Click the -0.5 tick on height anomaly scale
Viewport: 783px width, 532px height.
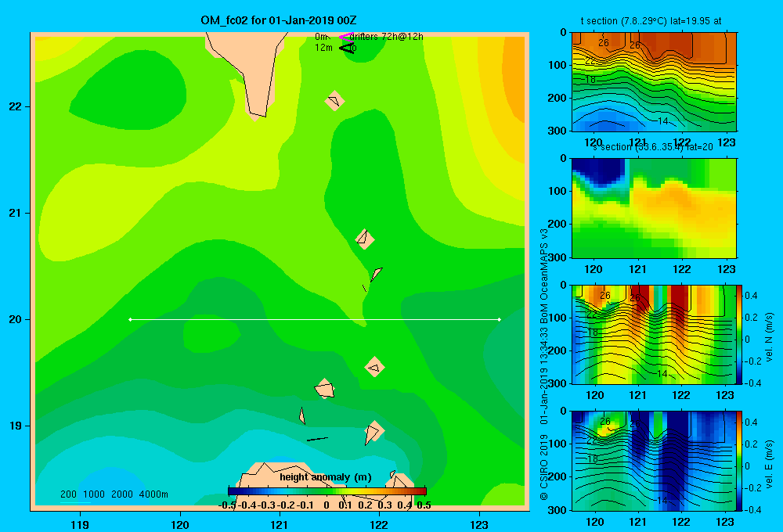(227, 505)
